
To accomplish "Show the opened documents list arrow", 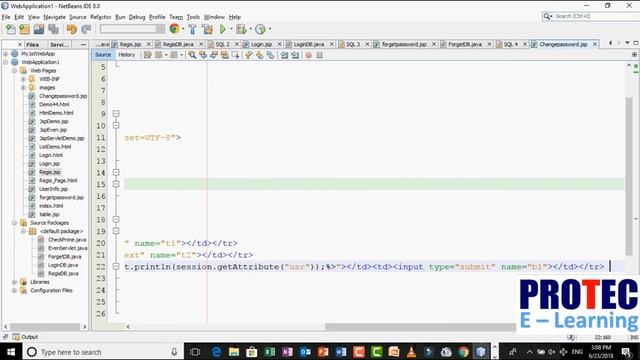I will pyautogui.click(x=627, y=43).
